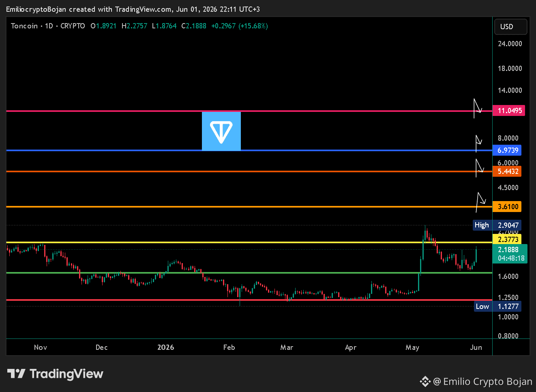Click the TradingView.com text in the header
The height and width of the screenshot is (392, 536).
click(x=143, y=9)
